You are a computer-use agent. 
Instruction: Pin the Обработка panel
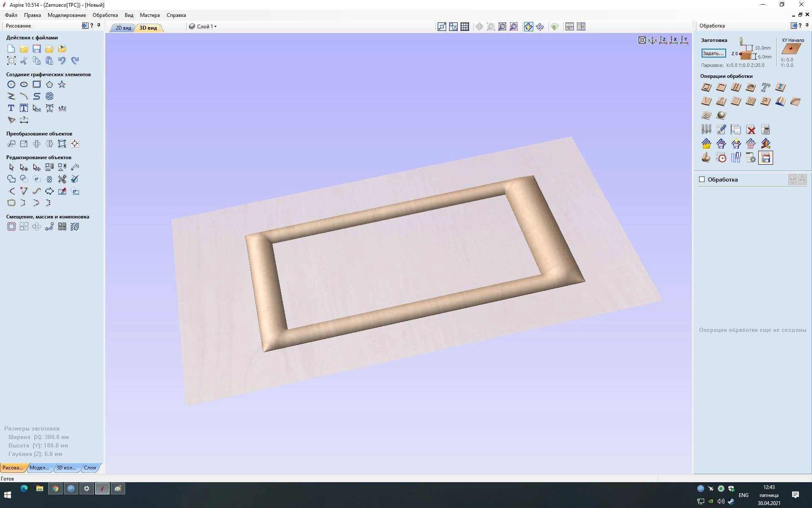coord(807,25)
